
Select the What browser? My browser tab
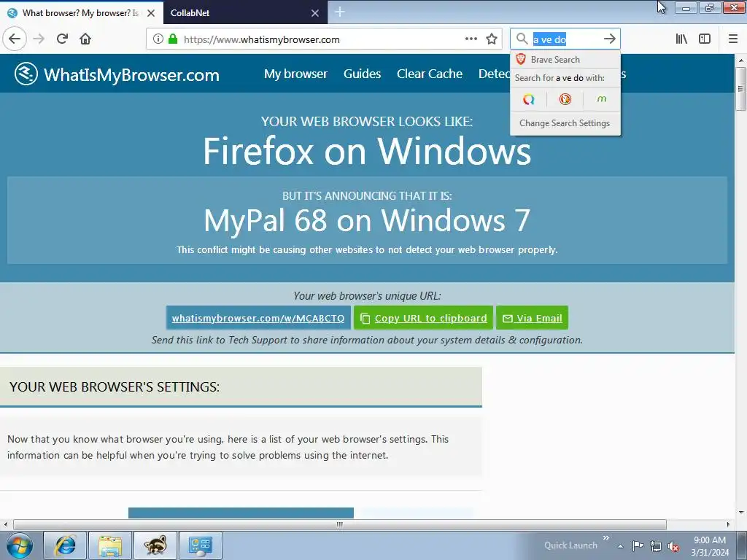tap(80, 13)
